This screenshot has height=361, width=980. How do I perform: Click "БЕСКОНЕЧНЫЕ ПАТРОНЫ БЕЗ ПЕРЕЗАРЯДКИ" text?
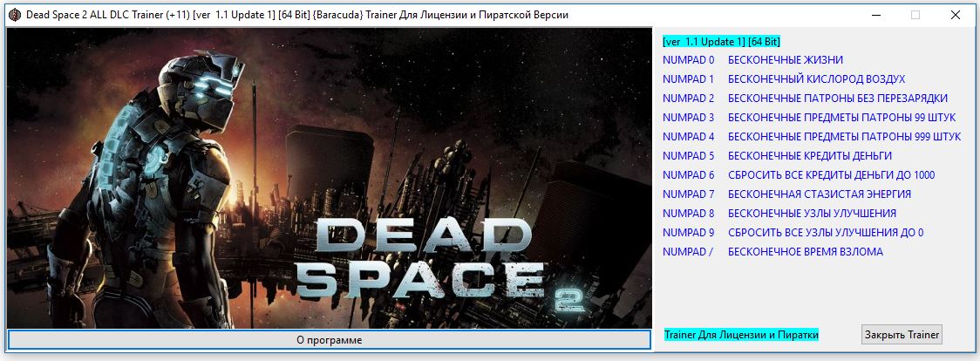[x=838, y=98]
